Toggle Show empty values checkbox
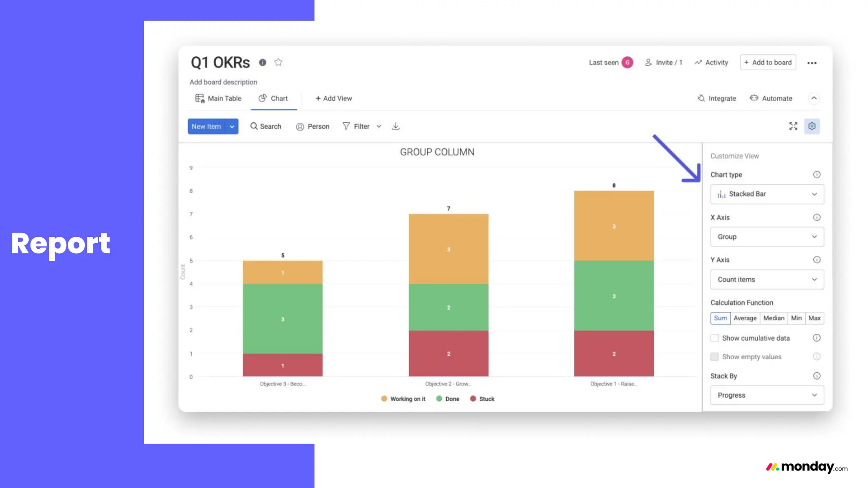The width and height of the screenshot is (868, 488). [715, 357]
